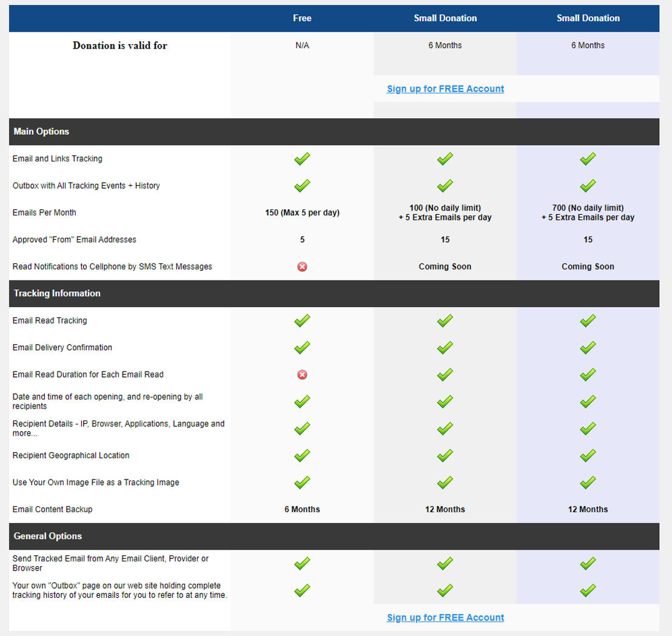Click Recipient Geographical Location checkmark in 100-email donation column
The height and width of the screenshot is (636, 672).
coord(445,455)
